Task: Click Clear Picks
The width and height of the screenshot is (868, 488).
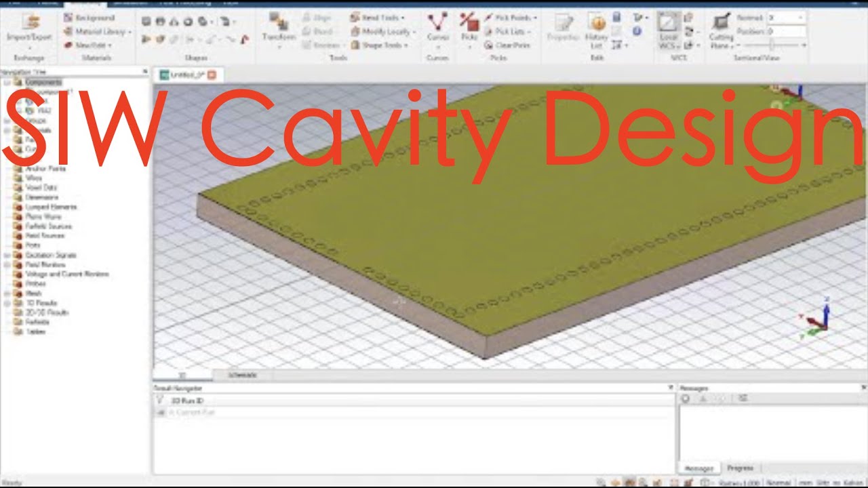Action: click(507, 45)
